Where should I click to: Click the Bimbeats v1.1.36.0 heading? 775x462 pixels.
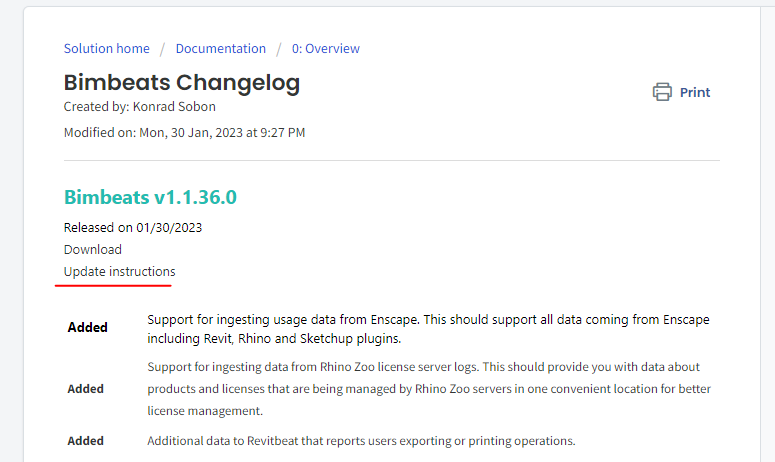pyautogui.click(x=150, y=197)
